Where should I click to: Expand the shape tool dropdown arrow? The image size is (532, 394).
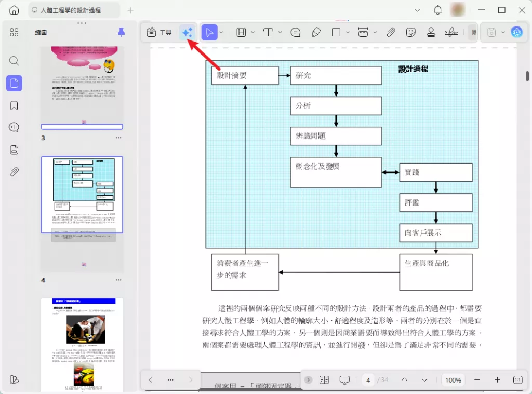pyautogui.click(x=348, y=33)
